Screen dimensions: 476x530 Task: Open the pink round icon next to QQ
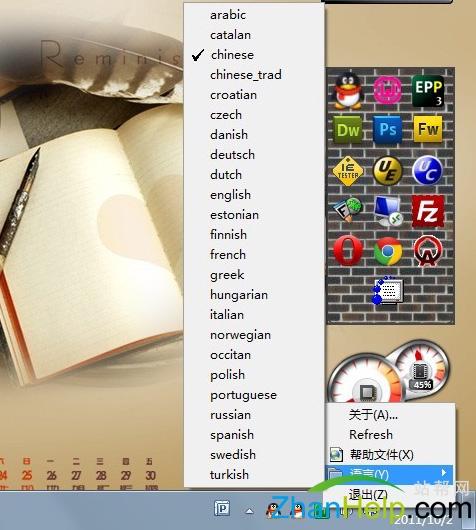pos(388,90)
